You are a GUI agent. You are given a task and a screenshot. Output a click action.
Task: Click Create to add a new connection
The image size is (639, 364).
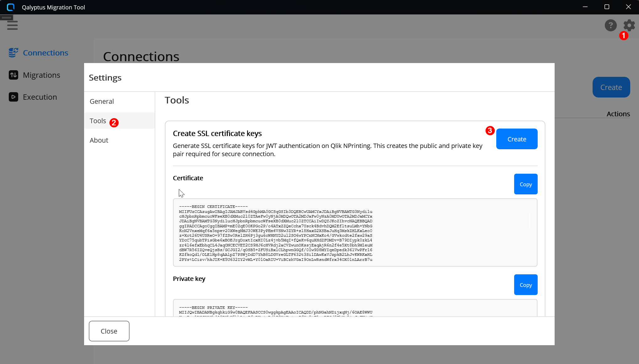[x=610, y=87]
